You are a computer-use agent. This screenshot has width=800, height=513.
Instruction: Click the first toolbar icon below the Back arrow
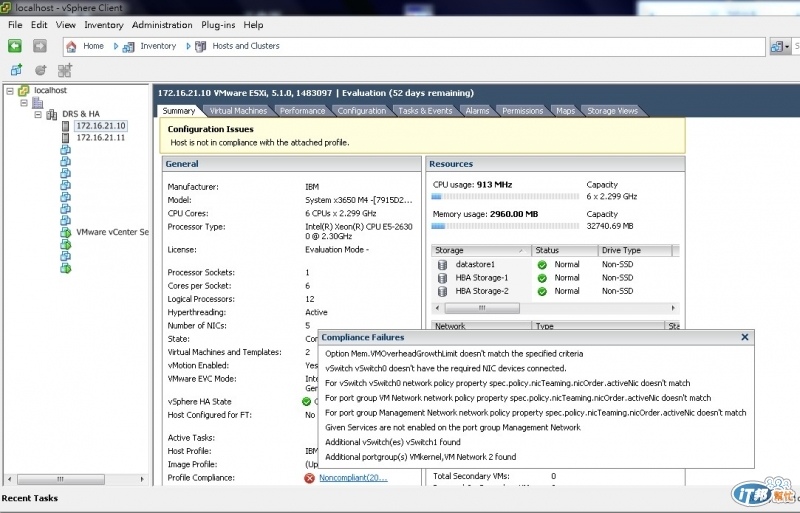[16, 70]
